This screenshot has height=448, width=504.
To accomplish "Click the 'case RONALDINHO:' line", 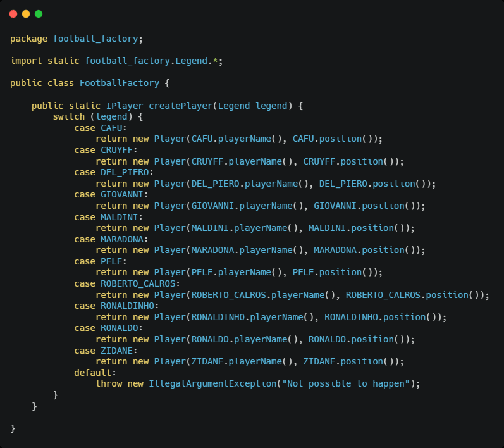I will pyautogui.click(x=116, y=306).
